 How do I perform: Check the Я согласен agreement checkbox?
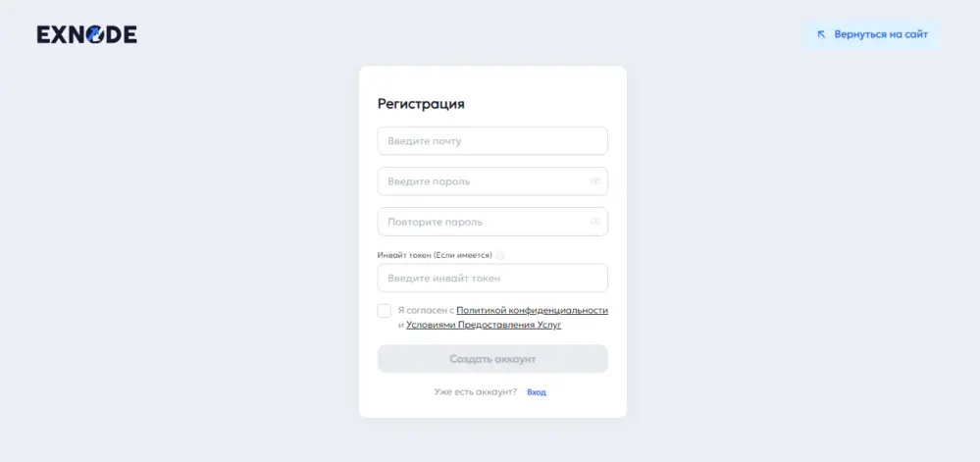point(385,311)
